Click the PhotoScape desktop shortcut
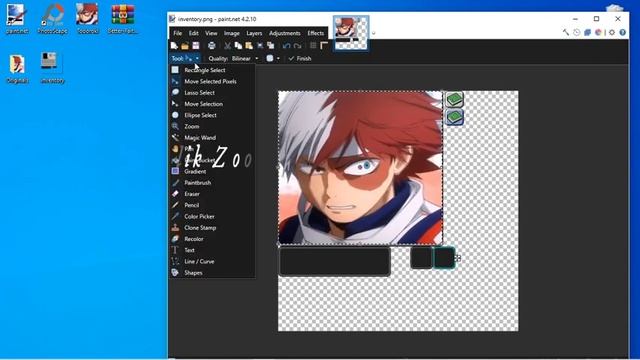Screen dimensions: 640x360 pyautogui.click(x=52, y=19)
